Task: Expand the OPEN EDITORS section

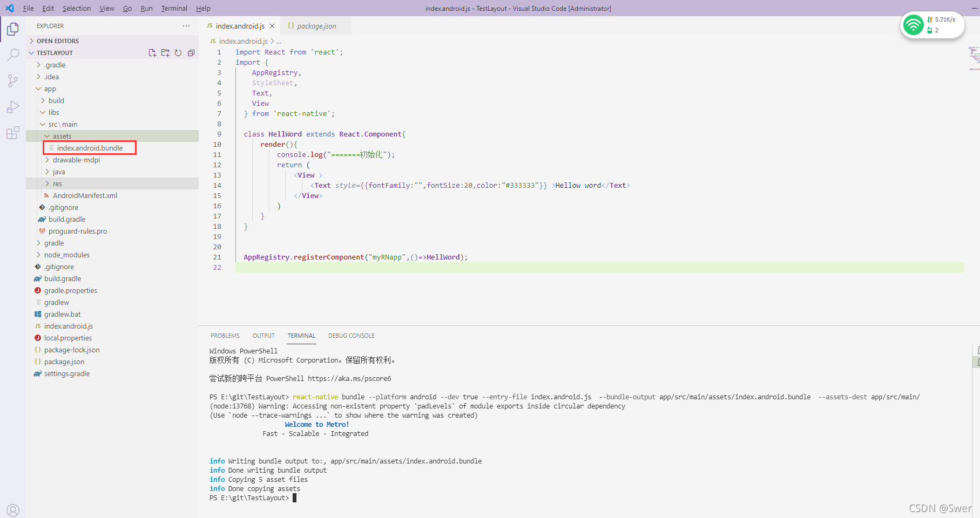Action: coord(112,41)
